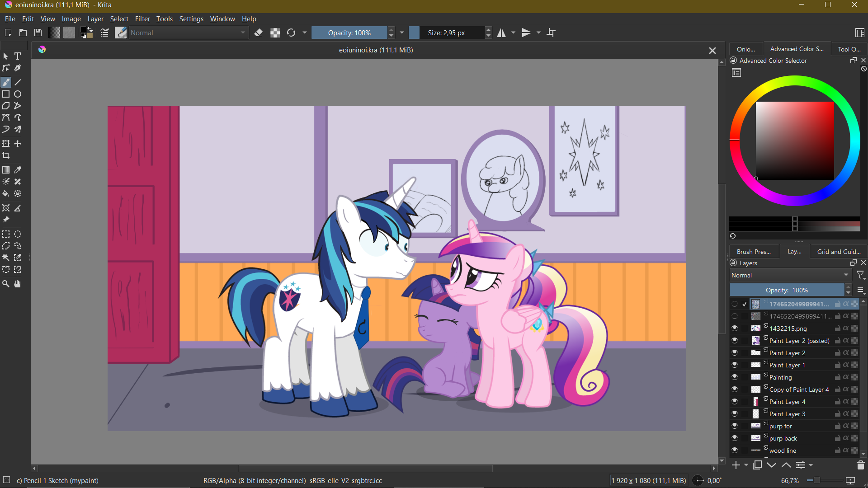Switch to the Grid and Guides tab
The width and height of the screenshot is (868, 488).
839,252
